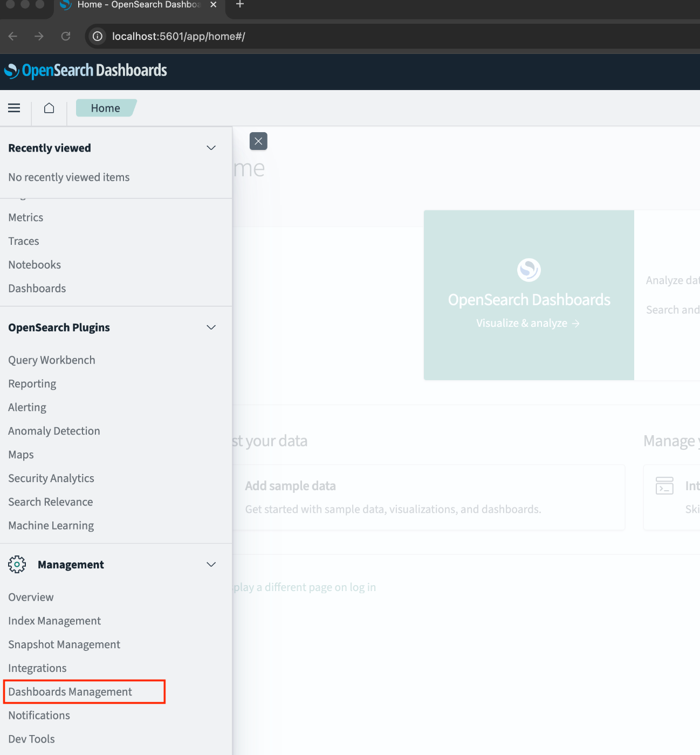Click the console icon in Manage card
The height and width of the screenshot is (755, 700).
point(664,485)
